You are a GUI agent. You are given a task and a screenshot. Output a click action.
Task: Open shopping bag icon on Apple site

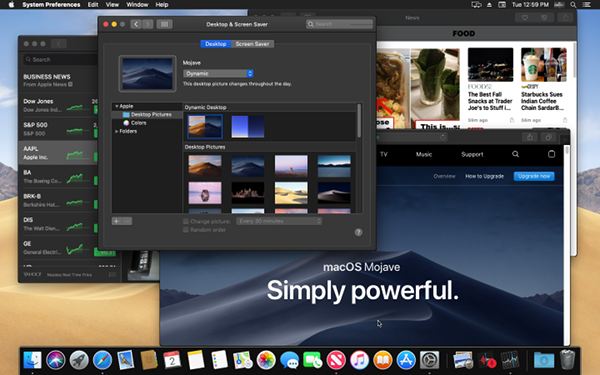pyautogui.click(x=551, y=154)
